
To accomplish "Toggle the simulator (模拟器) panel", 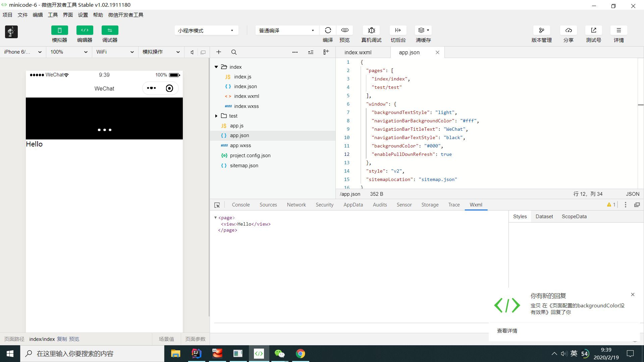I will (x=59, y=30).
